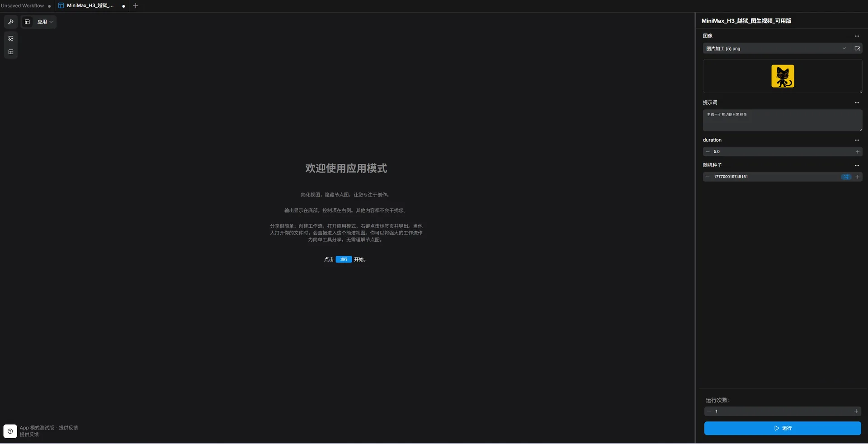Click the cat image preview thumbnail
Screen dimensions: 868x444
(783, 76)
